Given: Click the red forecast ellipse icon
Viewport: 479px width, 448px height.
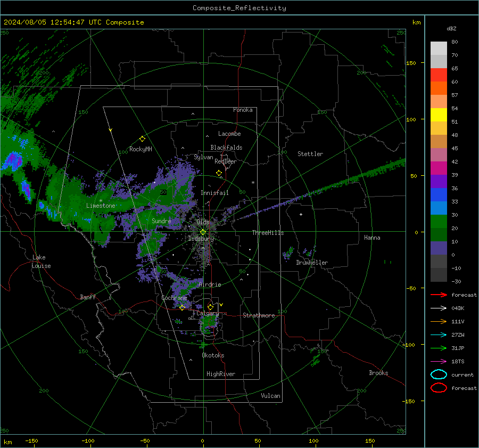Looking at the screenshot, I should pos(439,388).
